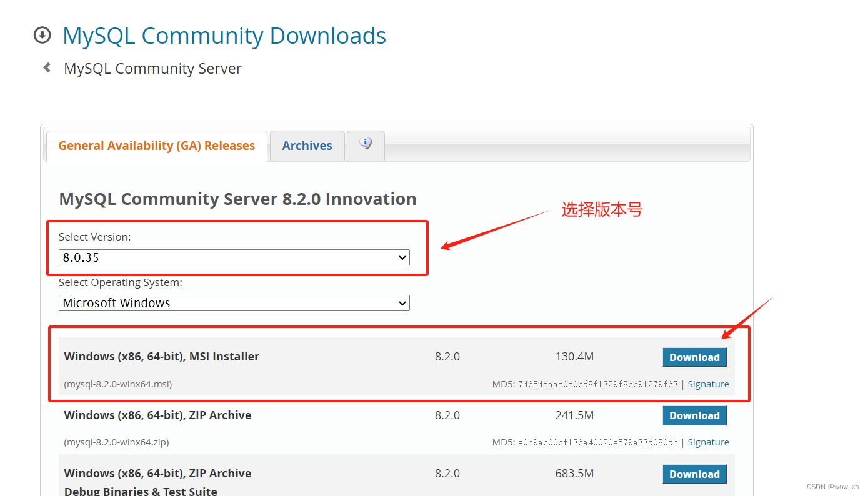Click the 241.5M file size
Screen dimensions: 868x496
pyautogui.click(x=574, y=415)
